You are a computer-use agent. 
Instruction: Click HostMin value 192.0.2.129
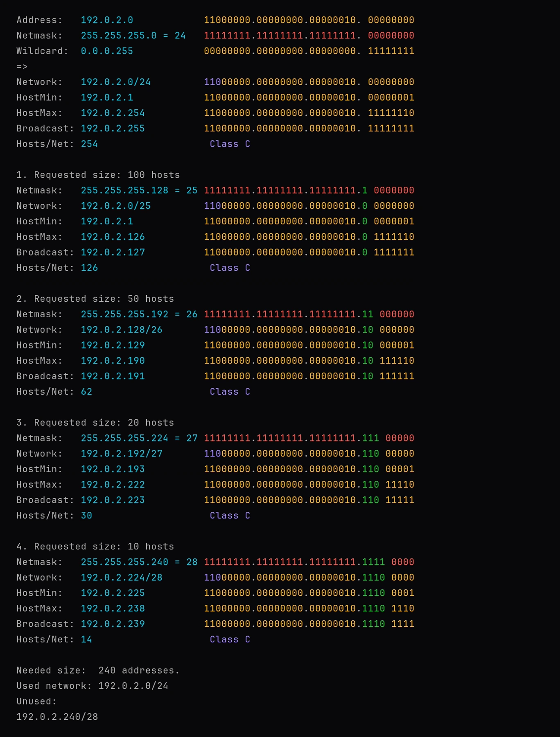(x=113, y=345)
